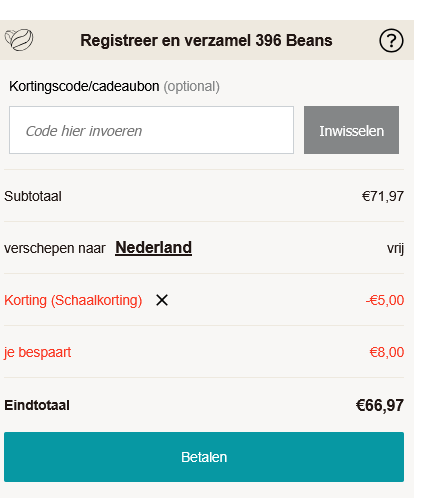
Task: Click the 'verschepen naar' label
Action: 55,248
